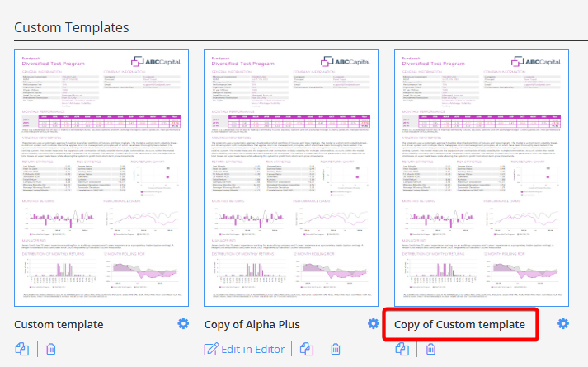Open settings gear for Copy of Custom template
Viewport: 588px width, 367px height.
pos(563,323)
